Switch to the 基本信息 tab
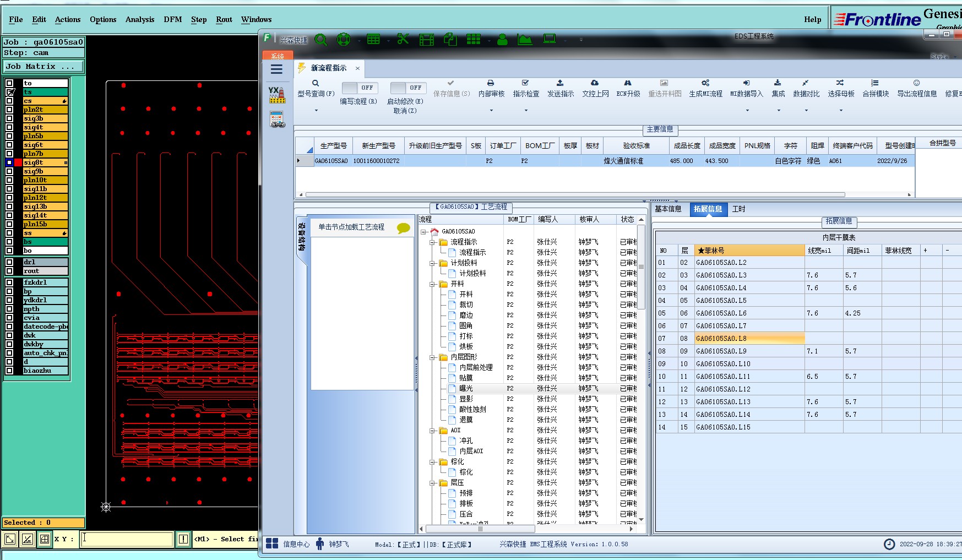The height and width of the screenshot is (560, 962). tap(668, 209)
